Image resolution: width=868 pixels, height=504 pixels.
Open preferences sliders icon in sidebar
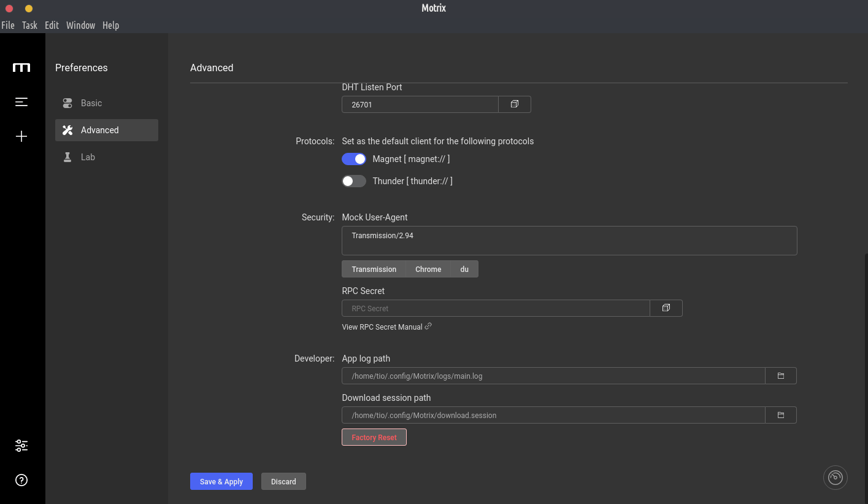[21, 446]
